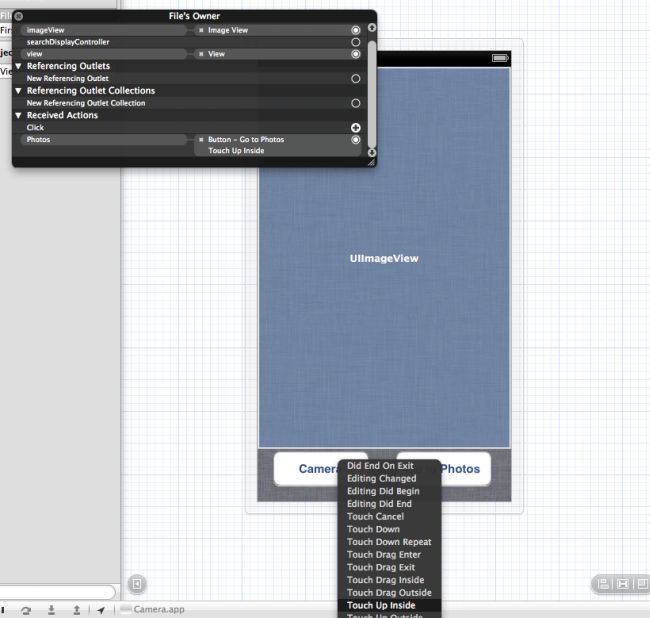Click the plus circle on the Click action
The height and width of the screenshot is (618, 650).
[355, 128]
